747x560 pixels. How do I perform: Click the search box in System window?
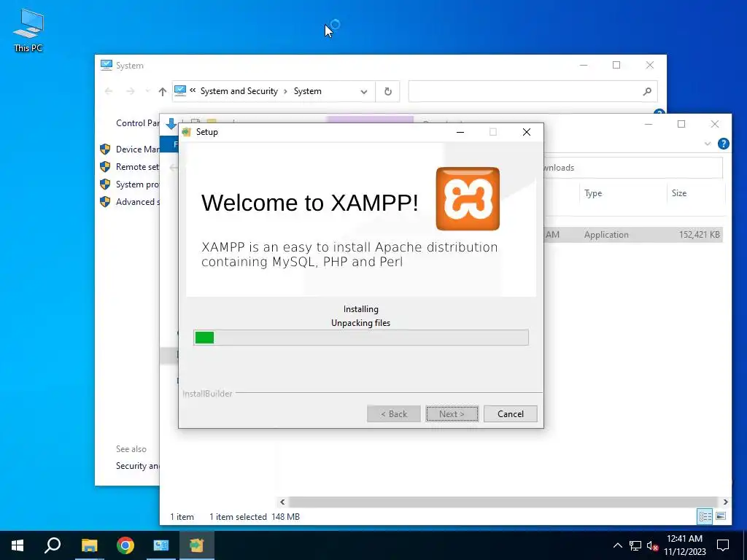point(533,91)
